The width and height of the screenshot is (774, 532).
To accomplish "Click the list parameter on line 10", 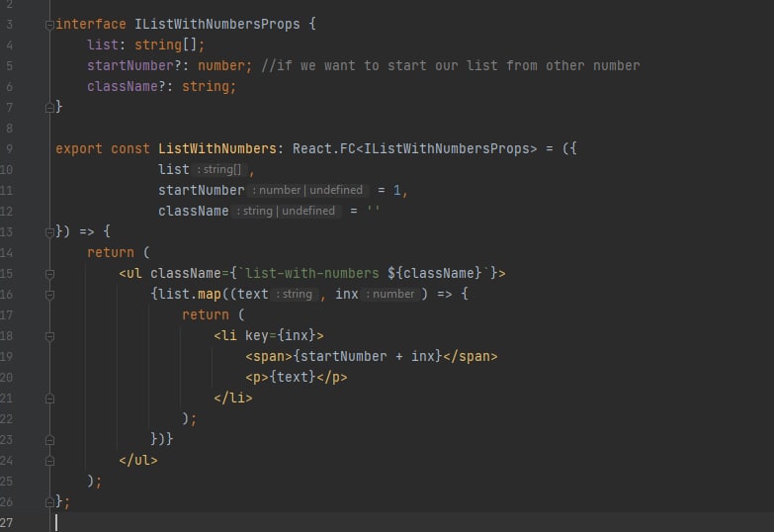I will tap(174, 169).
